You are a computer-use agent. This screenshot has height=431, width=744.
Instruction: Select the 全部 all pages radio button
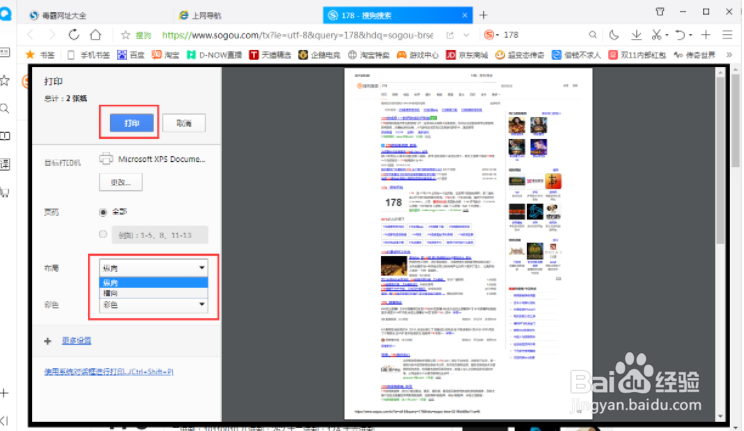[x=103, y=212]
